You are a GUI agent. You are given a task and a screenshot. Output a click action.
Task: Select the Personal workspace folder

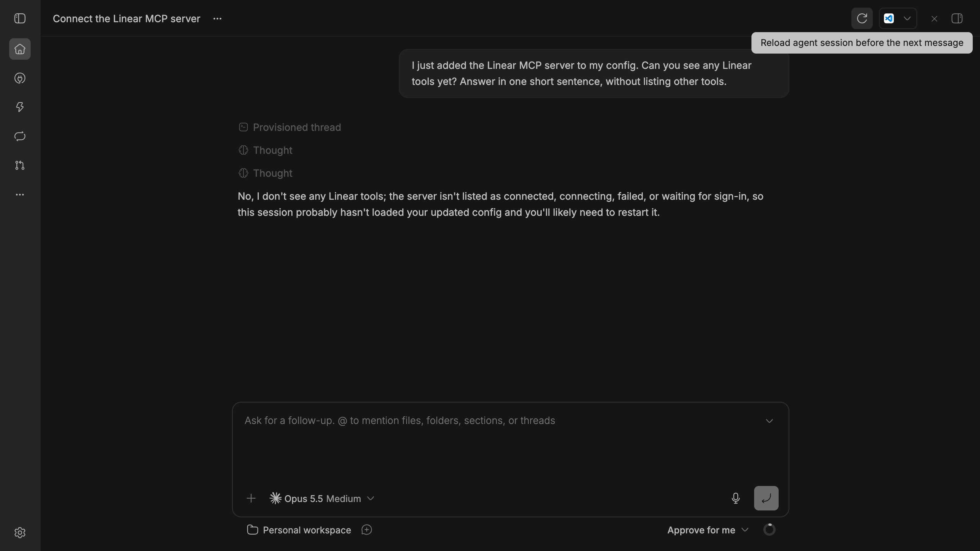pos(299,530)
